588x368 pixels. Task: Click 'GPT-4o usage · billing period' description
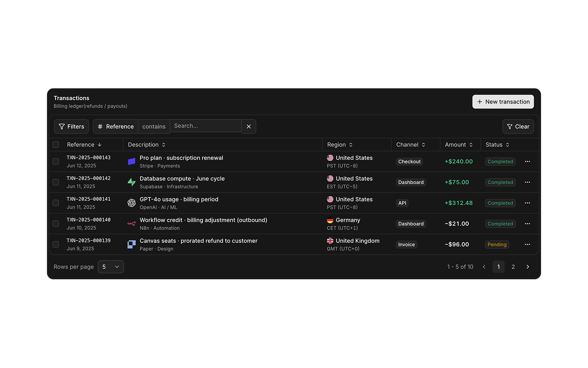pyautogui.click(x=179, y=200)
